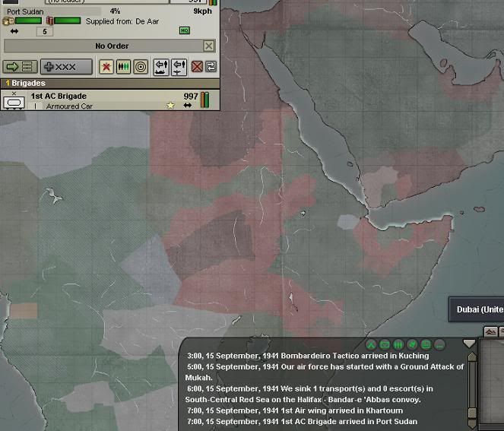The height and width of the screenshot is (431, 504).
Task: Cancel order with X beside No Order
Action: [x=209, y=46]
